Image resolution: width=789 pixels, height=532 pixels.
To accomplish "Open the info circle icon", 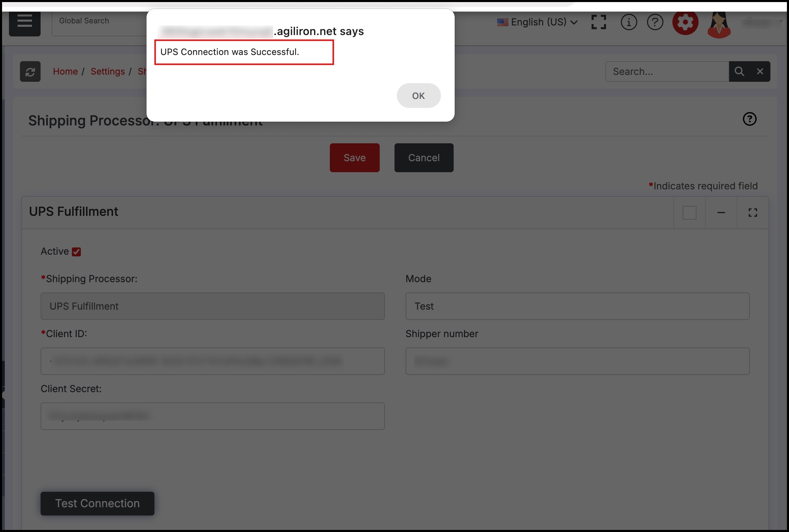I will click(629, 23).
